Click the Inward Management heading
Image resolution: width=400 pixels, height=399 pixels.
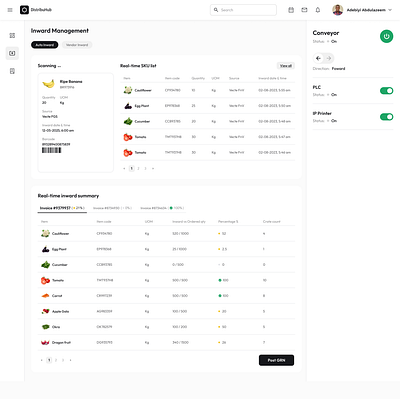(60, 31)
